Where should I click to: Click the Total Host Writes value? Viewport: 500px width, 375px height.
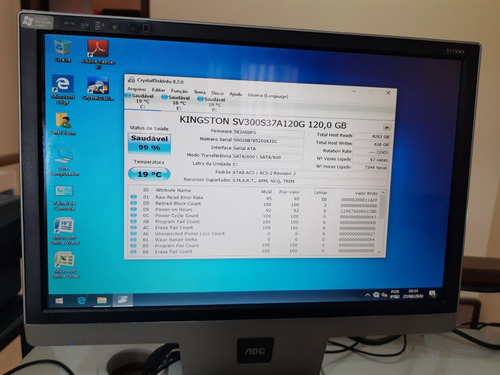pos(372,144)
